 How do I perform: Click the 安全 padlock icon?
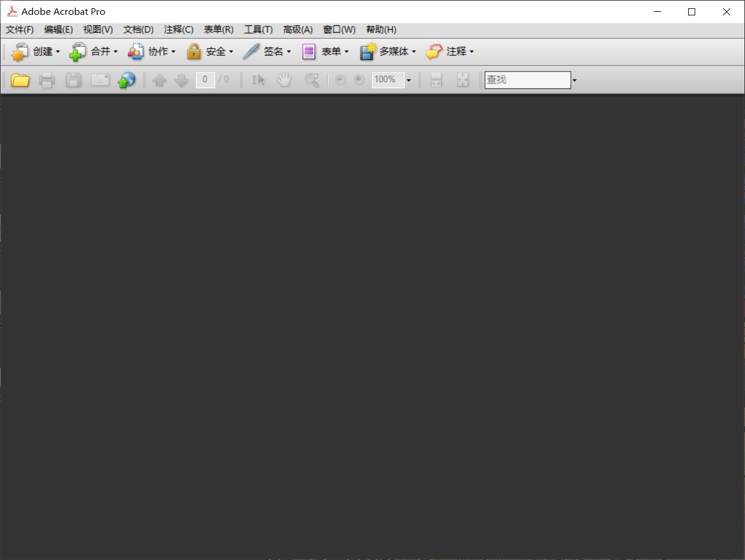pos(194,52)
